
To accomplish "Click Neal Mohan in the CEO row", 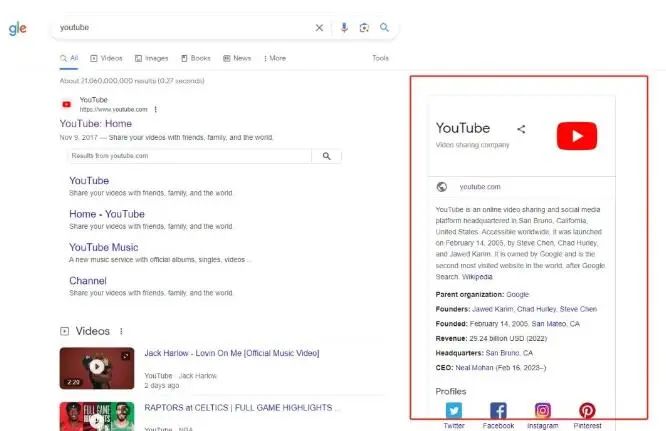I will [474, 368].
